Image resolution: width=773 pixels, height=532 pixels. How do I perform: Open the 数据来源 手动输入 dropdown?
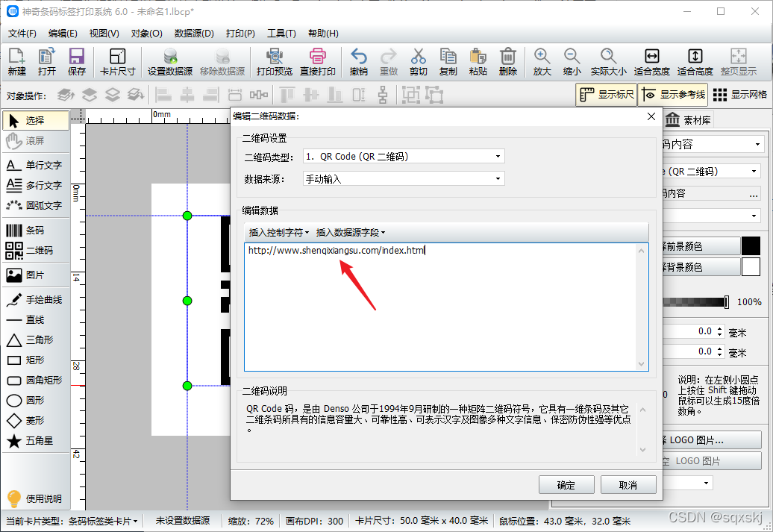pyautogui.click(x=404, y=178)
